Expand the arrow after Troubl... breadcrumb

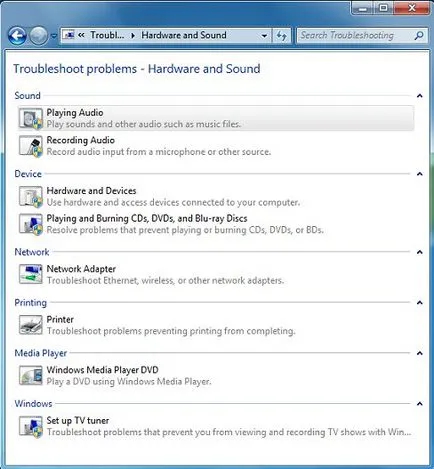pos(133,35)
